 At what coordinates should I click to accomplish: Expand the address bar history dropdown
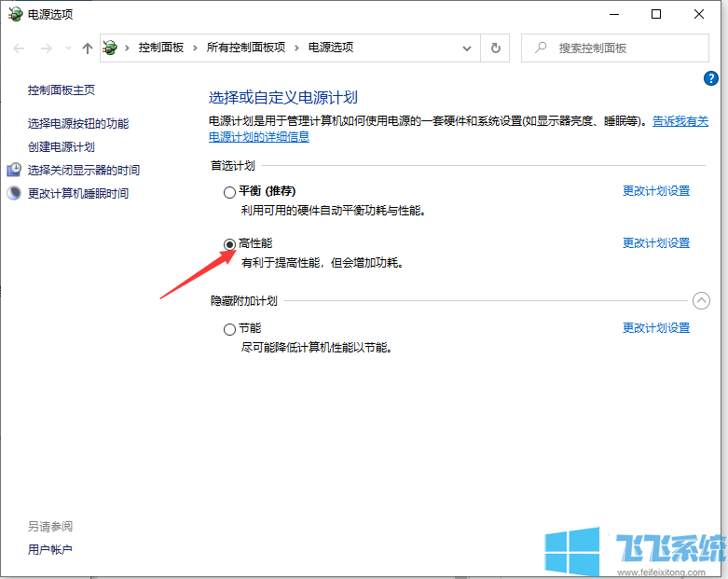click(x=467, y=48)
